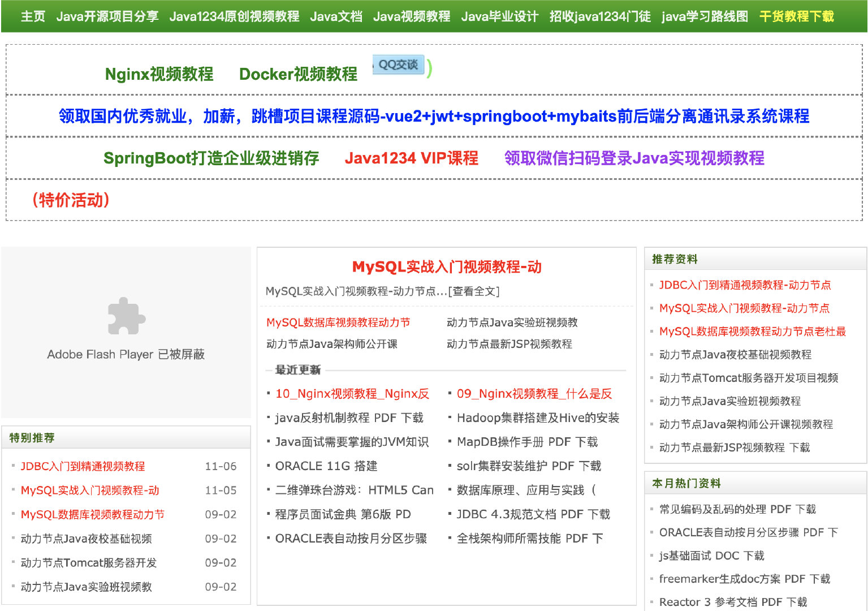Open Java面试需要掌握的JVM知识 link
Screen dimensions: 868x611
click(x=352, y=442)
